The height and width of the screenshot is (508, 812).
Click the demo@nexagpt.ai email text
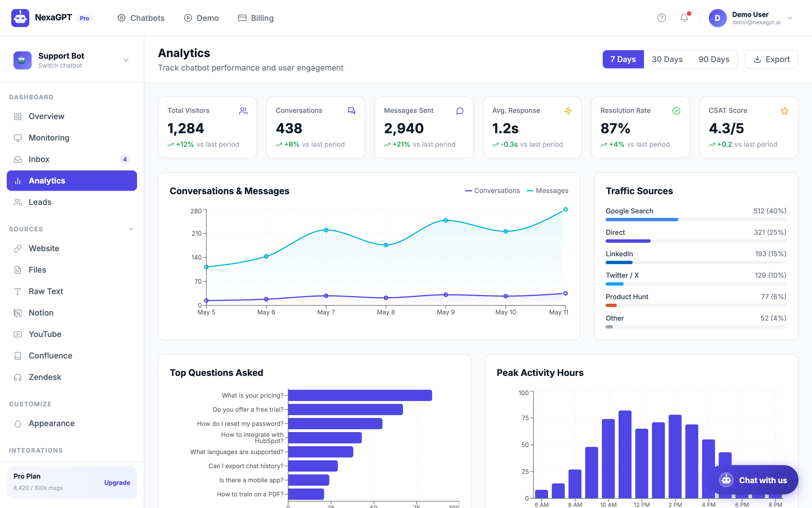coord(756,23)
